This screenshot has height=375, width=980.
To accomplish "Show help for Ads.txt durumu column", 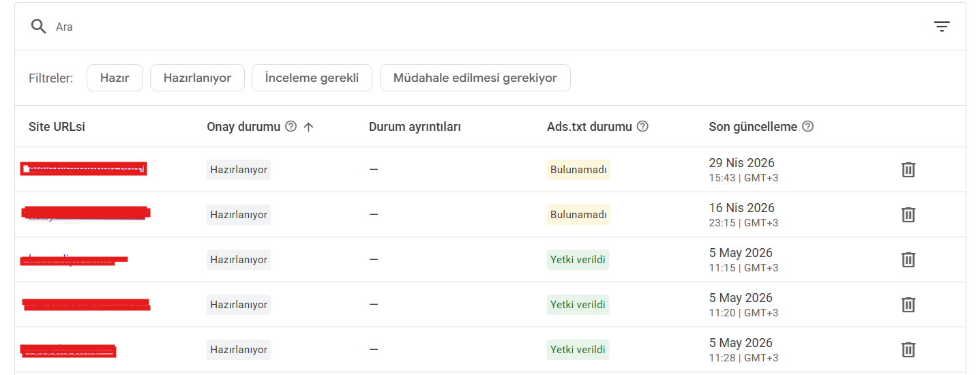I will 642,127.
